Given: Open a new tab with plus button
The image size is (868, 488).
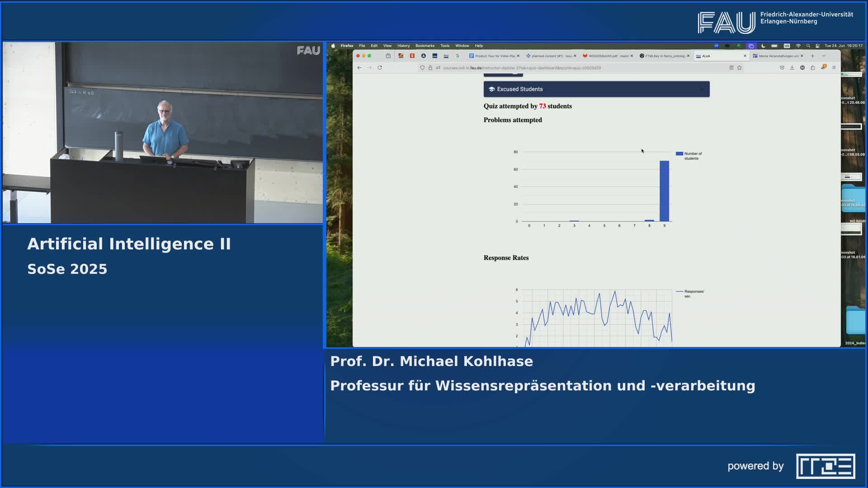Looking at the screenshot, I should click(x=812, y=56).
